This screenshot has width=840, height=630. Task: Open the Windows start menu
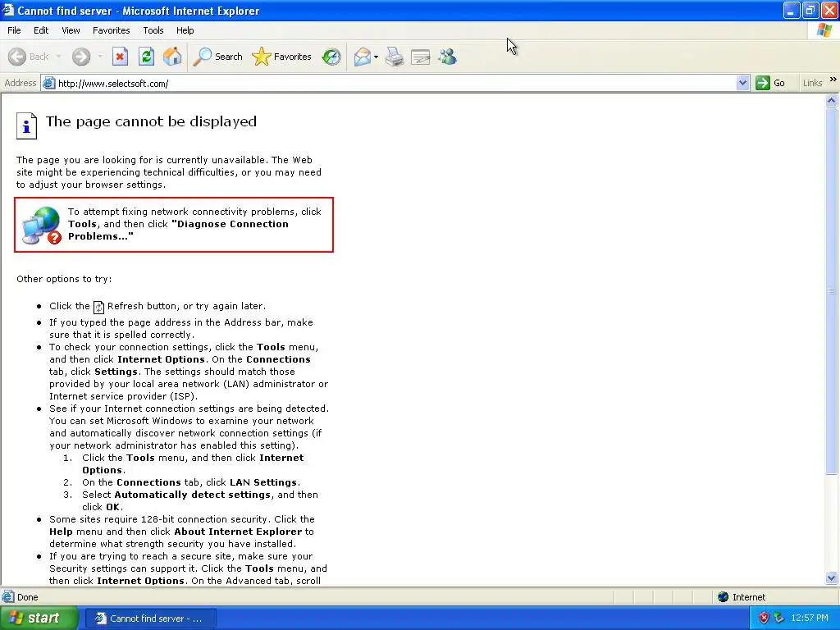[x=39, y=618]
